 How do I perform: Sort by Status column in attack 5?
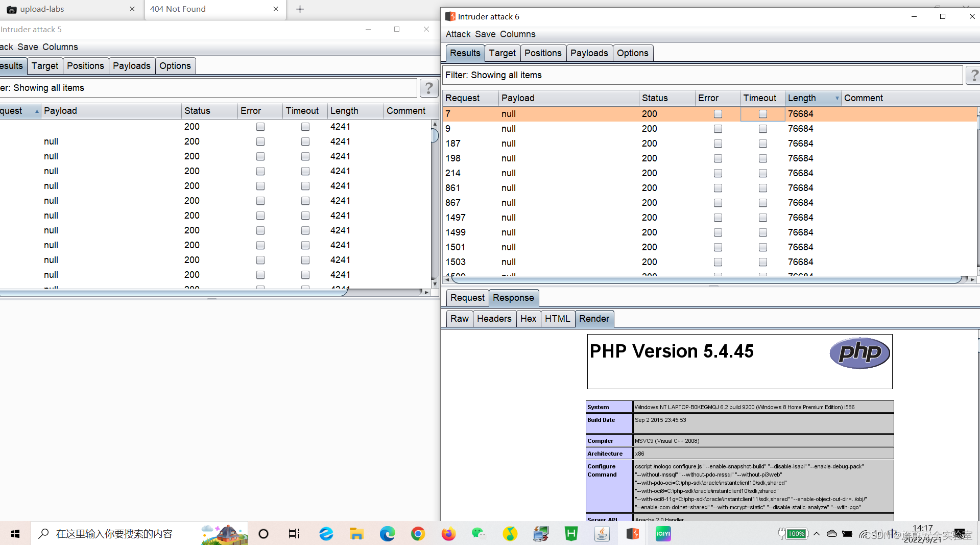click(x=209, y=111)
